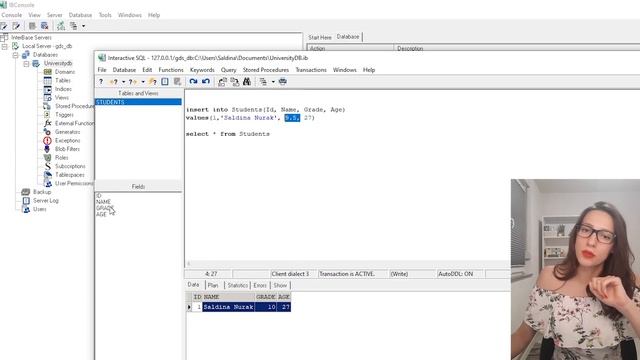Switch to the Error results tab
Screen dimensions: 640x360
260,285
